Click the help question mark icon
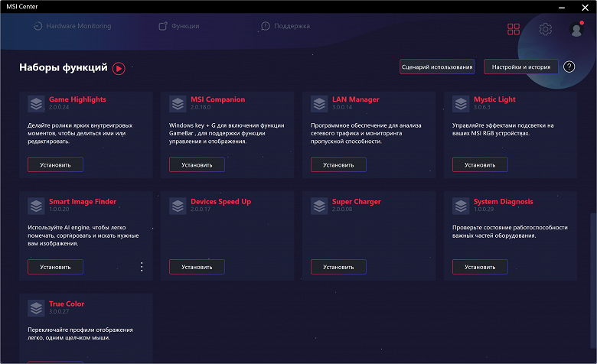The width and height of the screenshot is (597, 364). point(569,67)
